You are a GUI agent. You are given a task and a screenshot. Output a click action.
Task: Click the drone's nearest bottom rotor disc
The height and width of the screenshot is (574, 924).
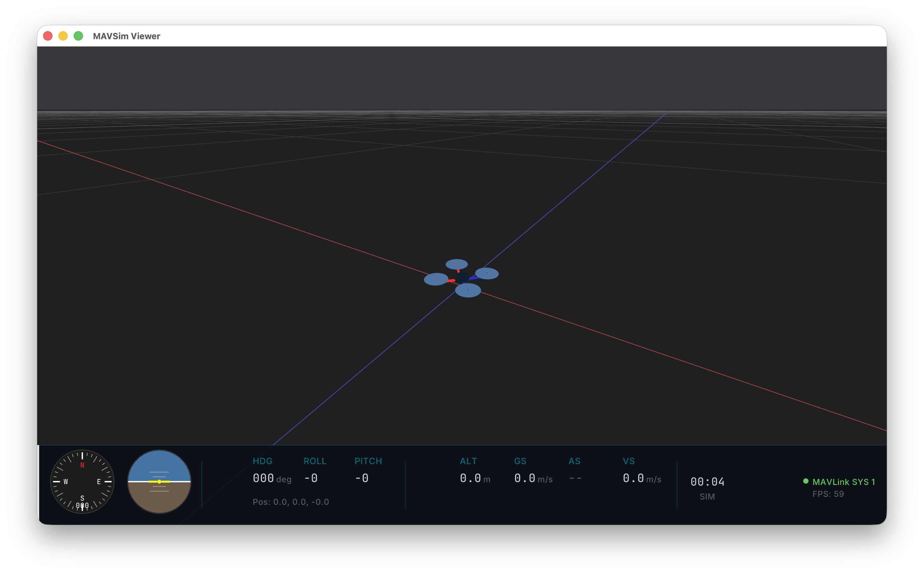coord(468,290)
